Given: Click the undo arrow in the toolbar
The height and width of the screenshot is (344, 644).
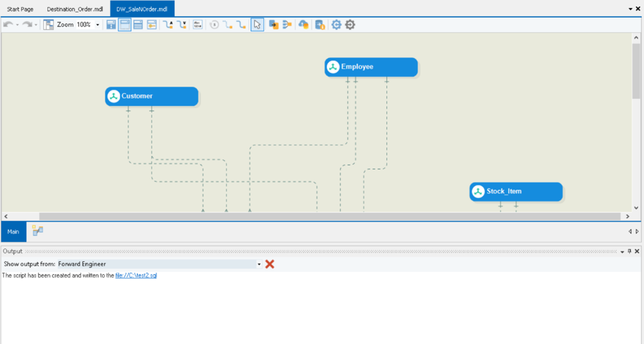Looking at the screenshot, I should (8, 25).
